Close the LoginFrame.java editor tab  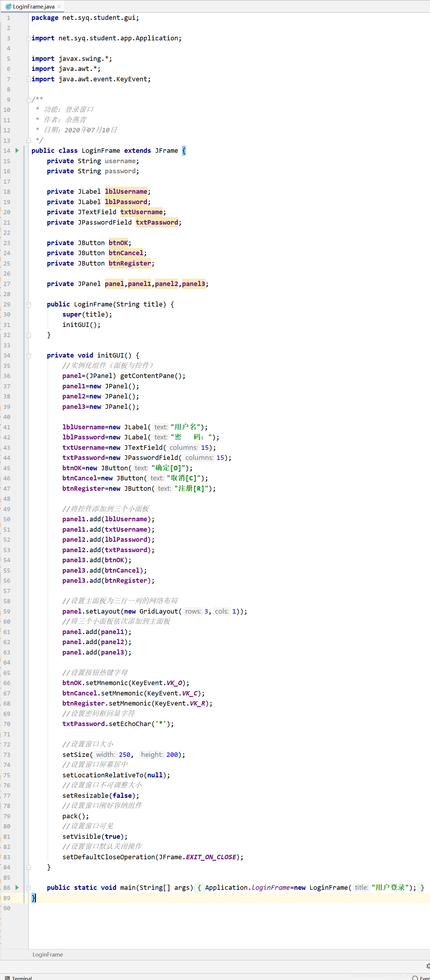coord(59,7)
